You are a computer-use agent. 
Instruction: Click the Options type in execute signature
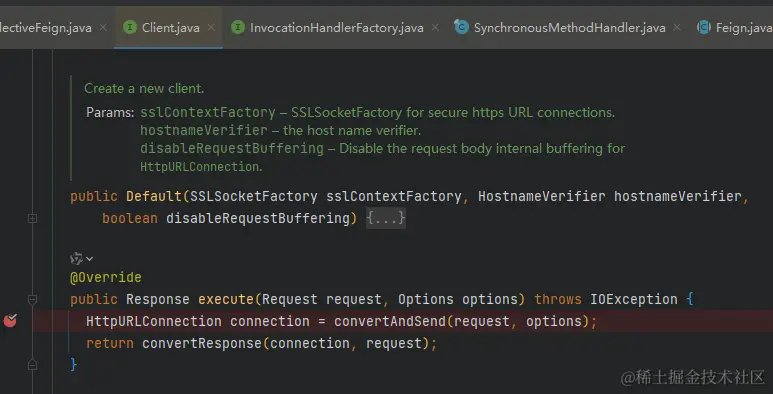point(426,299)
